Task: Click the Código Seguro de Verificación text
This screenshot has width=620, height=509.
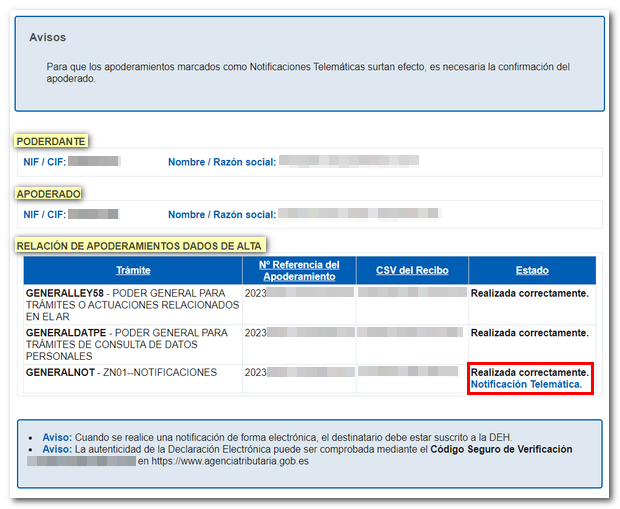Action: (501, 450)
